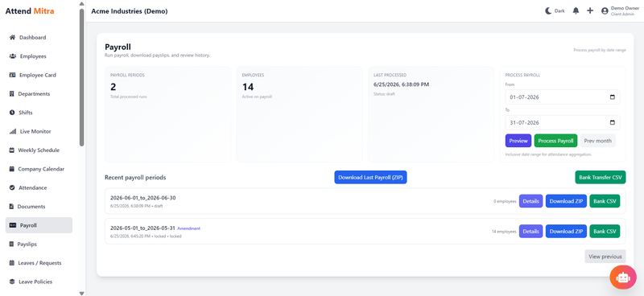Click the green Process Payroll button

[555, 141]
